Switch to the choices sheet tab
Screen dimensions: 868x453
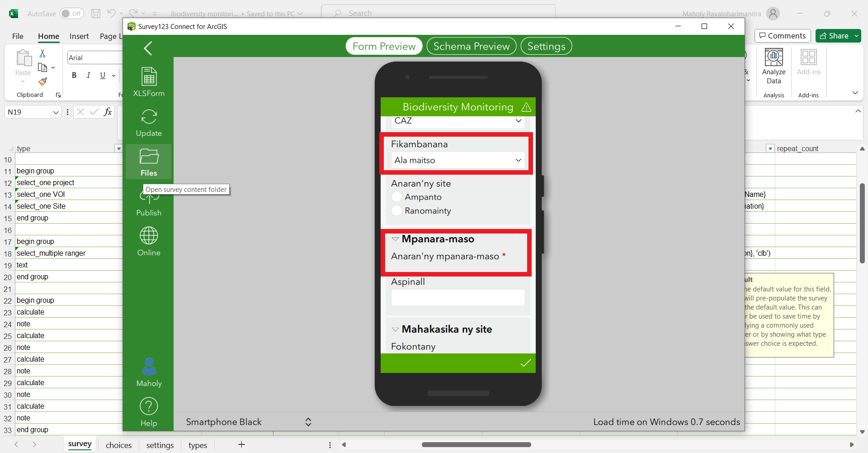[118, 445]
